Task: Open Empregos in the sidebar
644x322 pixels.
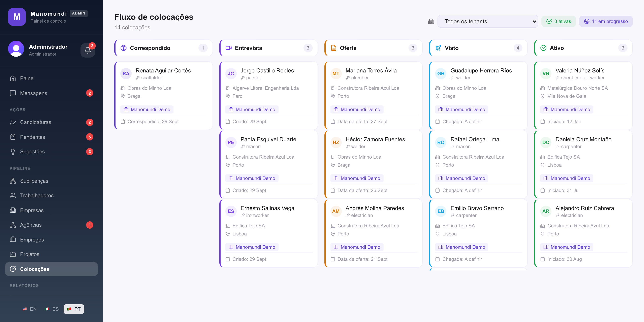Action: [x=52, y=240]
